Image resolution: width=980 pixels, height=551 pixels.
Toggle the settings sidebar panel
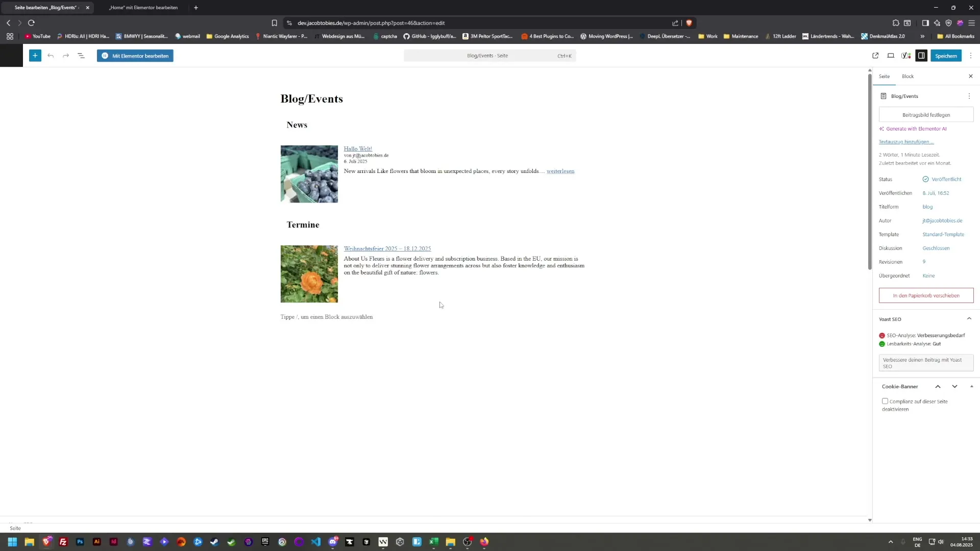[x=921, y=56]
